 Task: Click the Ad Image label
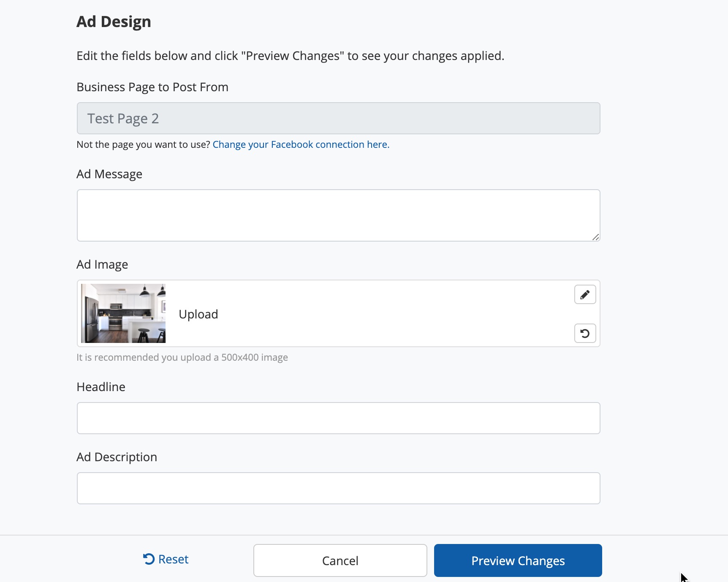pos(102,264)
